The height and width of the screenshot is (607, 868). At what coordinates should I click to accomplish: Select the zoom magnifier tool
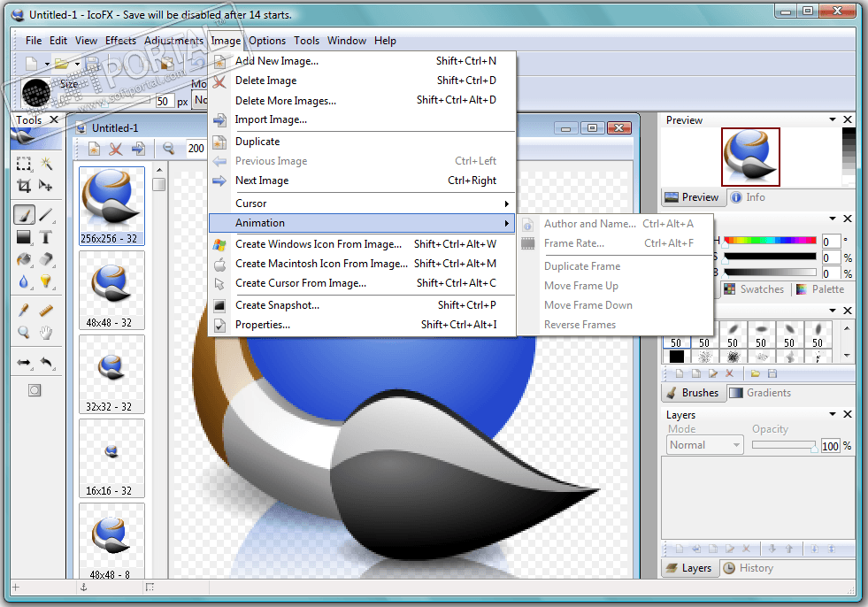pyautogui.click(x=24, y=333)
